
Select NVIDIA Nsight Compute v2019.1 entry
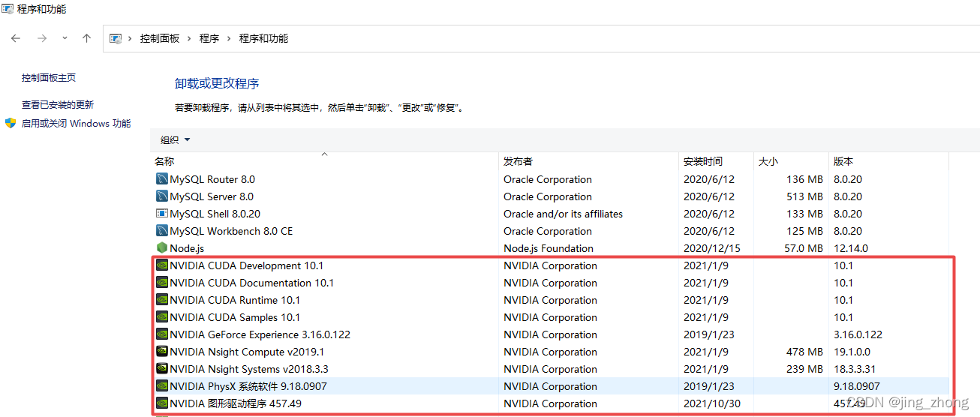tap(247, 352)
